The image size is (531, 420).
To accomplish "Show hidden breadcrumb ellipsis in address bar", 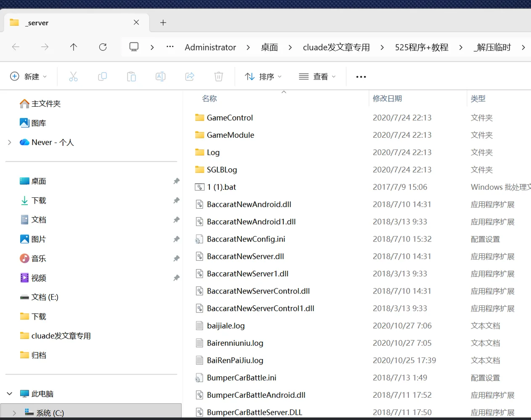I will click(170, 47).
